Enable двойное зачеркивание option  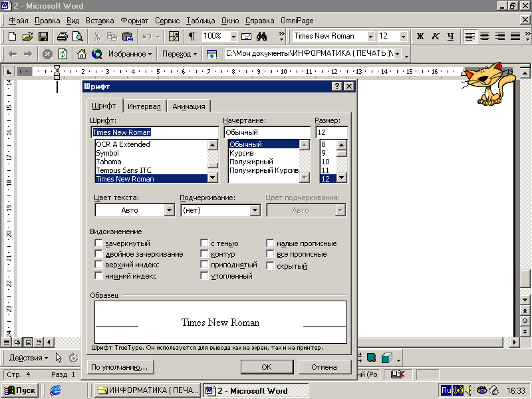(x=98, y=254)
